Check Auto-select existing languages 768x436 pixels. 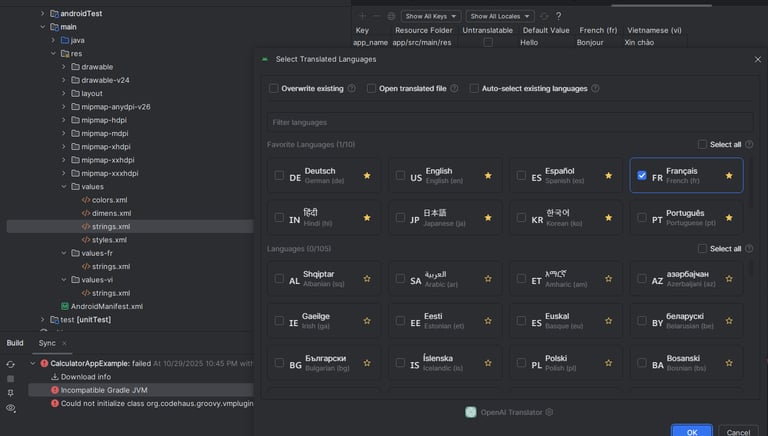point(474,88)
